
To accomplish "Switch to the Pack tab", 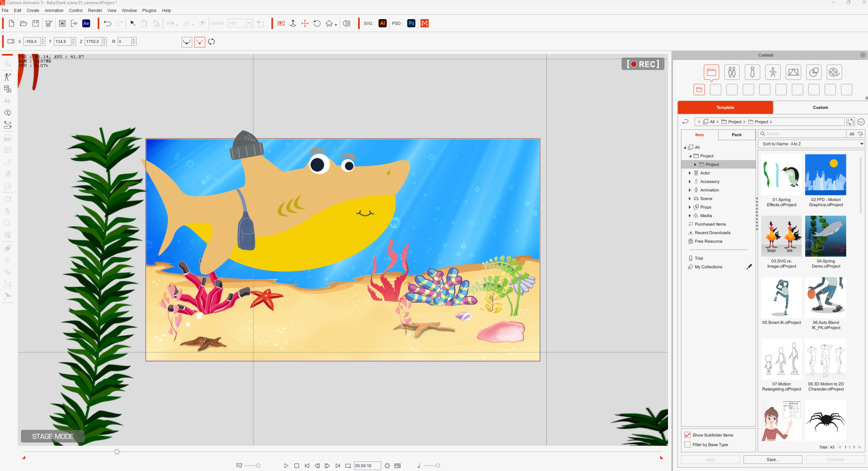I will [736, 135].
